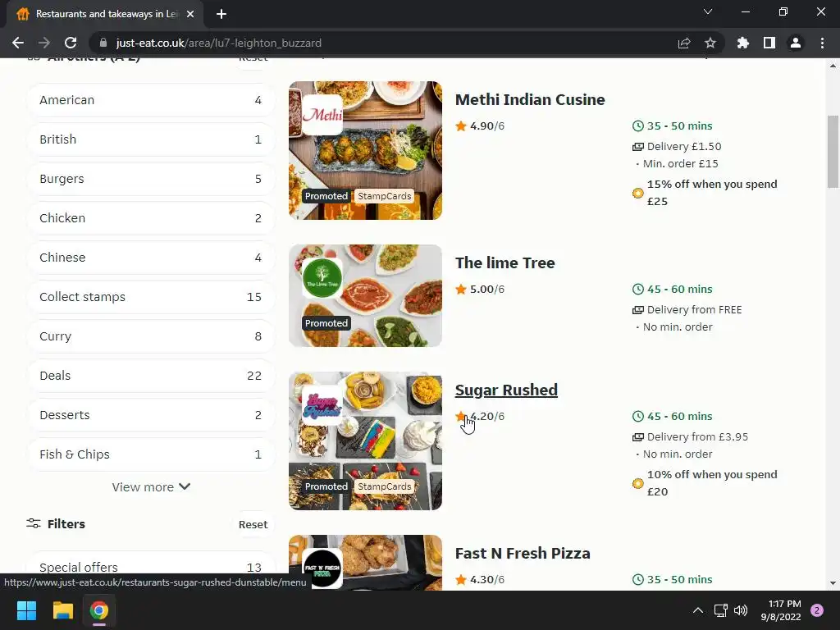Viewport: 840px width, 630px height.
Task: Open Windows Start menu
Action: point(26,610)
